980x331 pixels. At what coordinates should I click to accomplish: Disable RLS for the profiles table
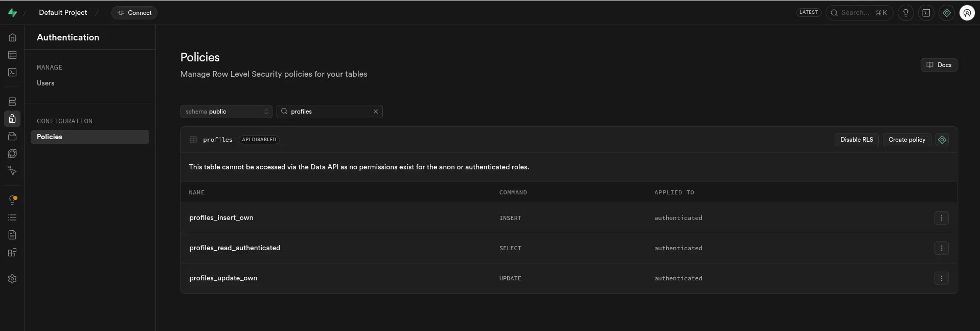pyautogui.click(x=856, y=140)
